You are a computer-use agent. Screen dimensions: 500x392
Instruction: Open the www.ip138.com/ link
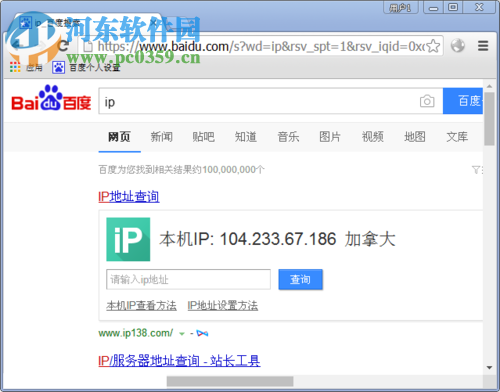point(136,333)
